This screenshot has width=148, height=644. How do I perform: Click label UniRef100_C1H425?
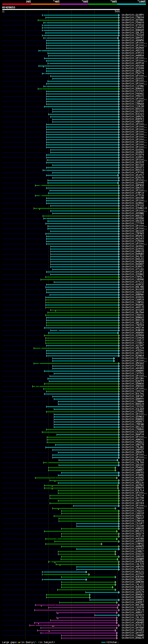(x=133, y=338)
